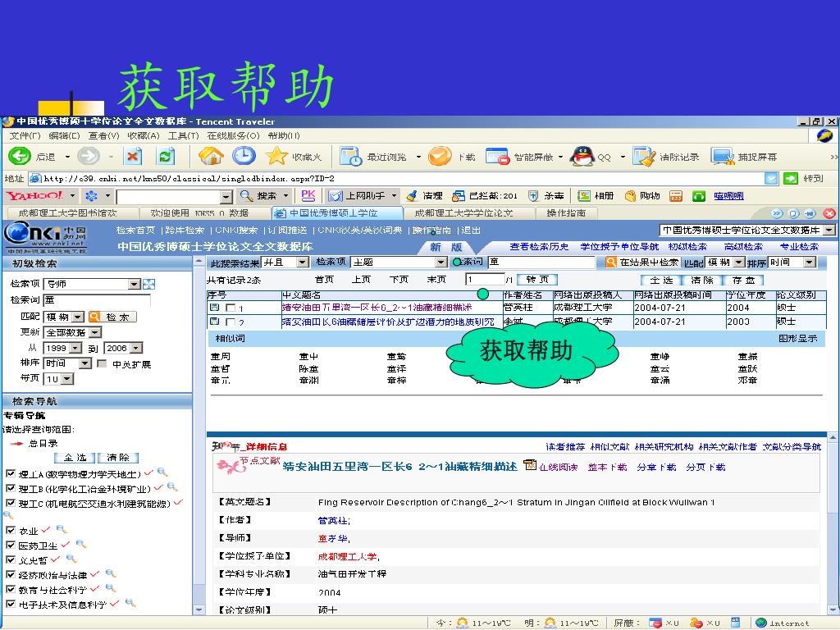Toggle the 理工B(化学化工冶金环境矿业) checkbox
The height and width of the screenshot is (630, 840).
coord(10,488)
